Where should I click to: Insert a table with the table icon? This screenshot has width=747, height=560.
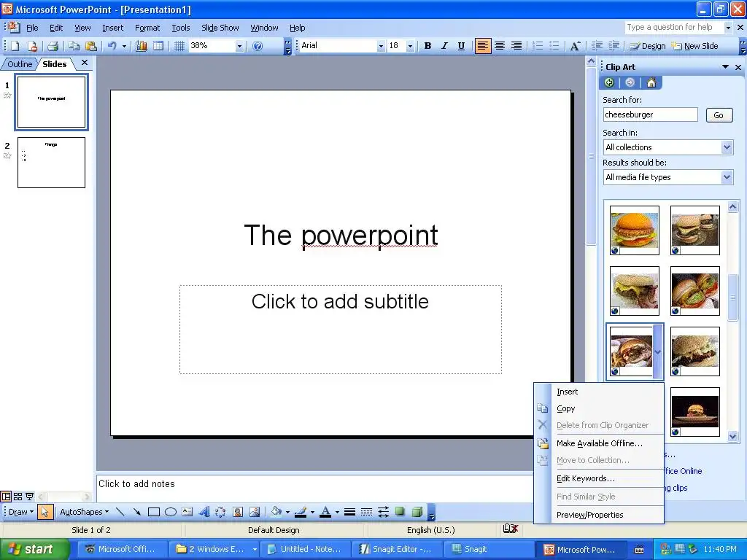tap(158, 46)
